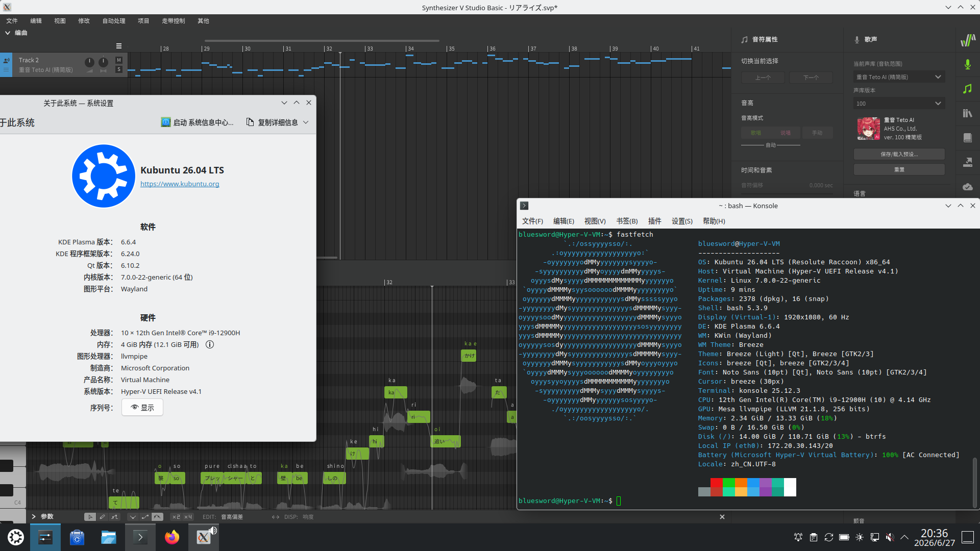Click the Track 2 singer icon
980x551 pixels.
pyautogui.click(x=6, y=60)
